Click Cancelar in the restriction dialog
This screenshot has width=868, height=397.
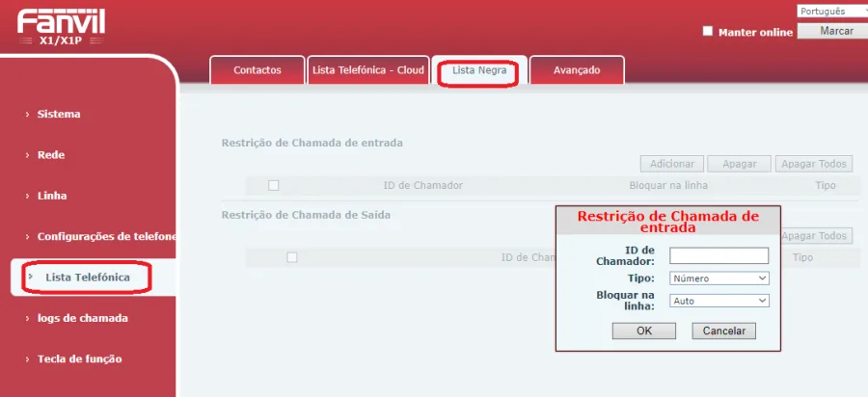click(x=724, y=331)
